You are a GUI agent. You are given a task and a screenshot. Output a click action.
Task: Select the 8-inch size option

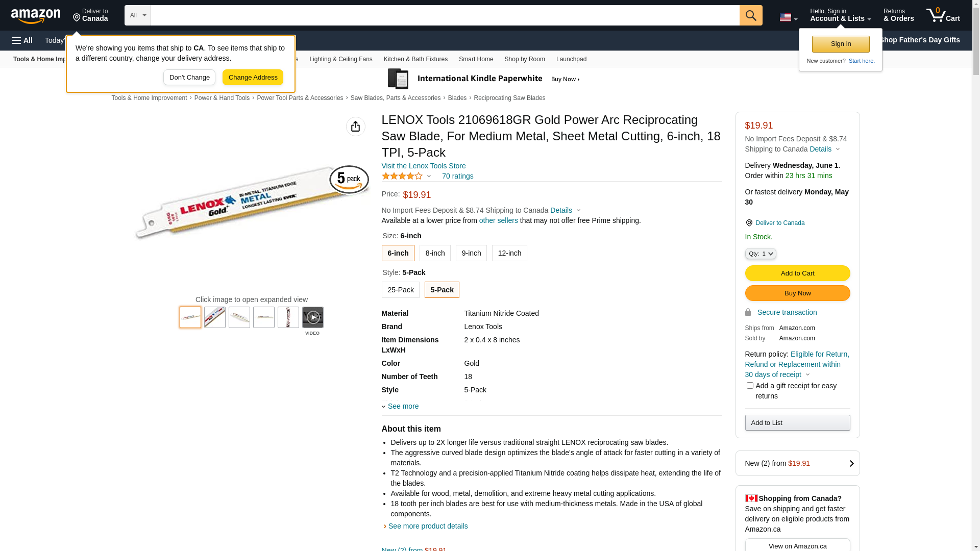pos(435,253)
